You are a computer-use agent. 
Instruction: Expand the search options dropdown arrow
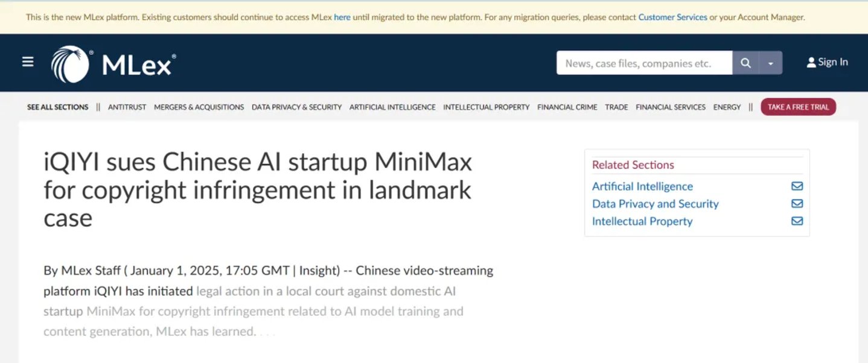click(x=771, y=63)
